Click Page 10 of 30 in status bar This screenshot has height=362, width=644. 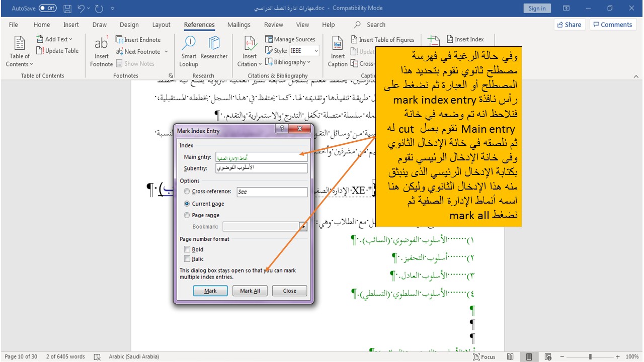click(x=21, y=356)
